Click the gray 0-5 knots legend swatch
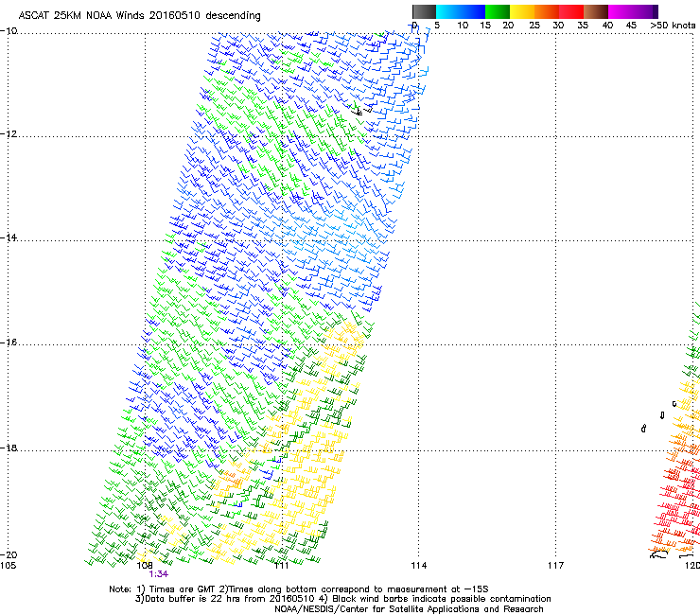 pos(424,11)
